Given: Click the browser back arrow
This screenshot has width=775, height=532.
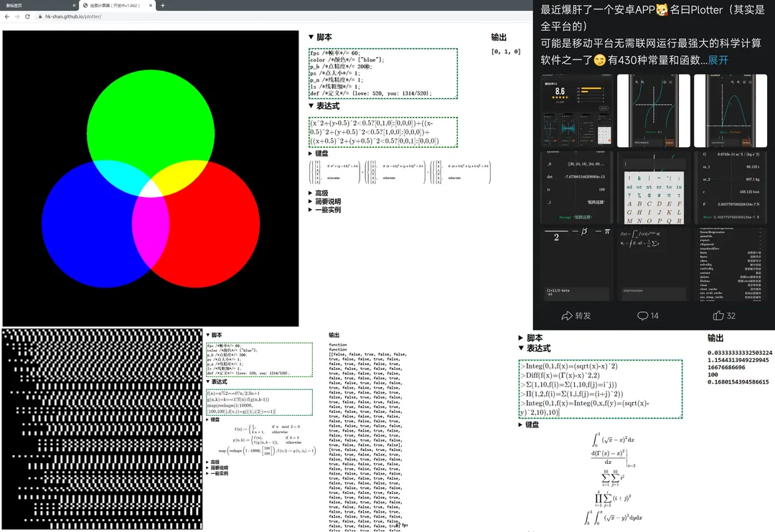Looking at the screenshot, I should (7, 16).
